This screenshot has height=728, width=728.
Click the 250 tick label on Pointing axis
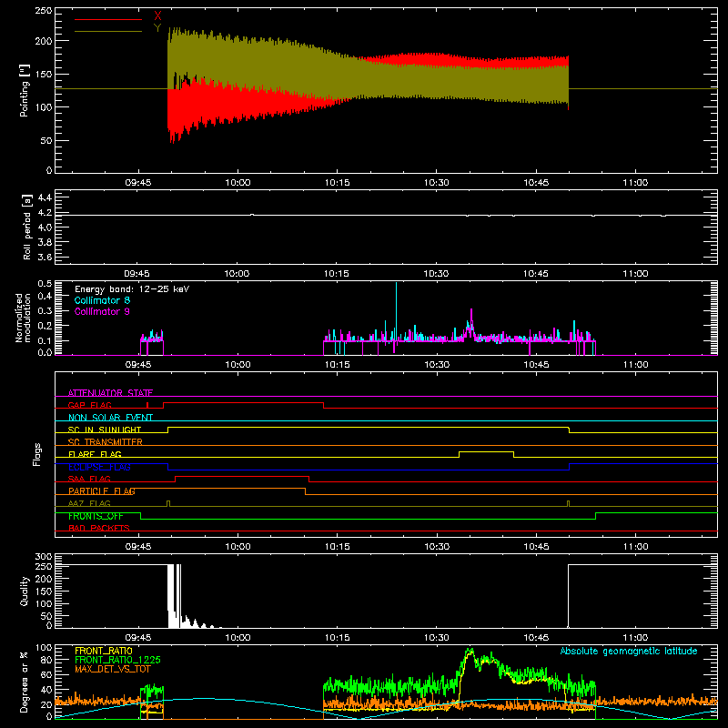44,11
